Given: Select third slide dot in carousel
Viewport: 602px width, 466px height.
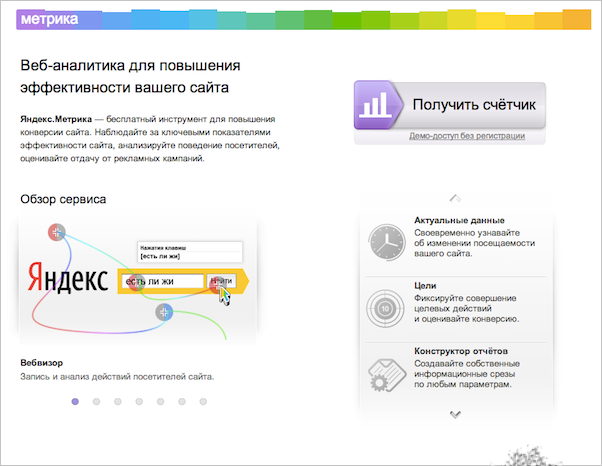Looking at the screenshot, I should coord(118,402).
